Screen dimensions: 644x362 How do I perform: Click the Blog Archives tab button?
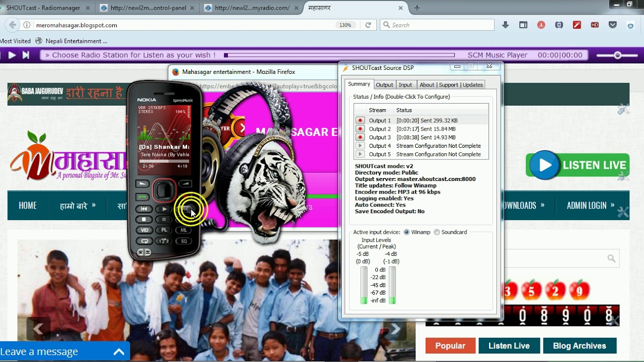(580, 345)
